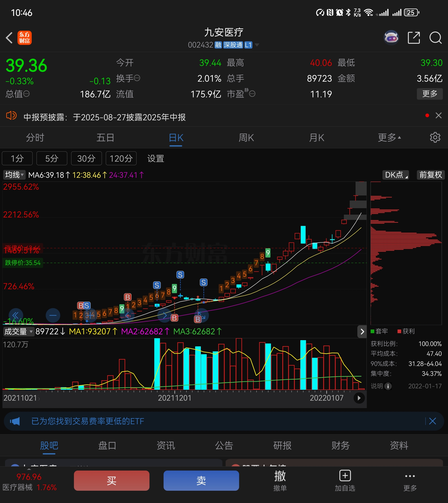Open the 盘口 tab
The image size is (448, 503).
click(107, 446)
